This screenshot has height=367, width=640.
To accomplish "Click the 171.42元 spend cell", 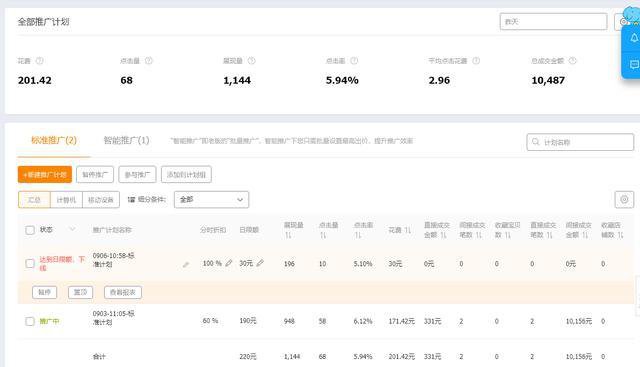I will point(401,321).
